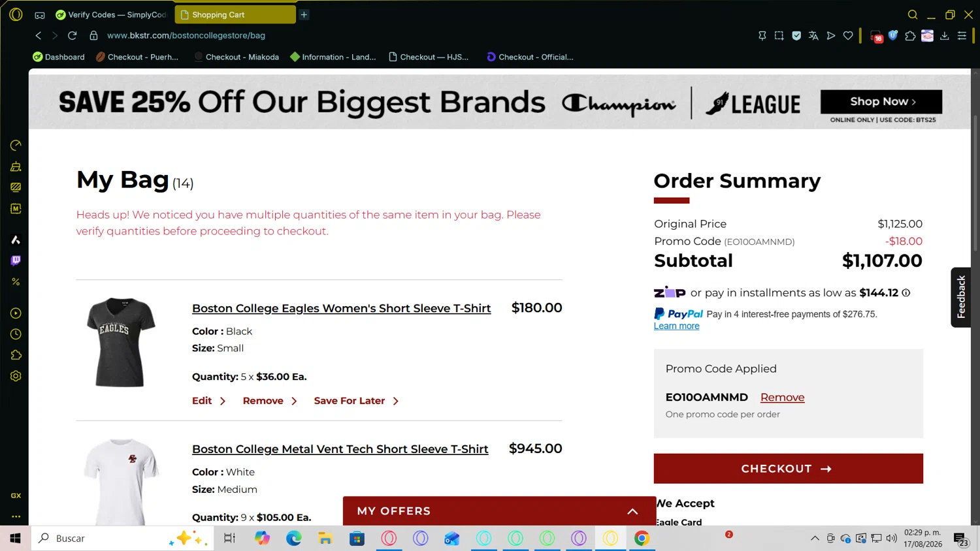The height and width of the screenshot is (551, 980).
Task: Open Extensions from the sidebar cube icon
Action: 16,355
